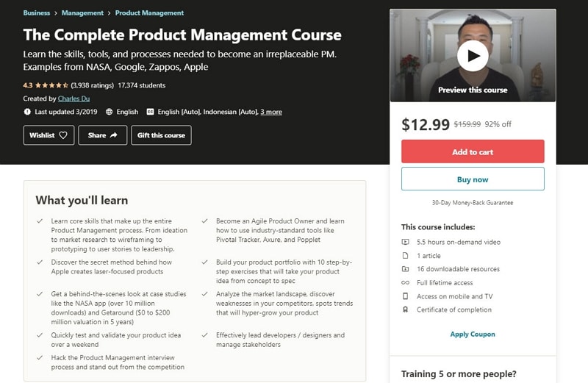
Task: Click the share arrow icon
Action: pyautogui.click(x=114, y=135)
